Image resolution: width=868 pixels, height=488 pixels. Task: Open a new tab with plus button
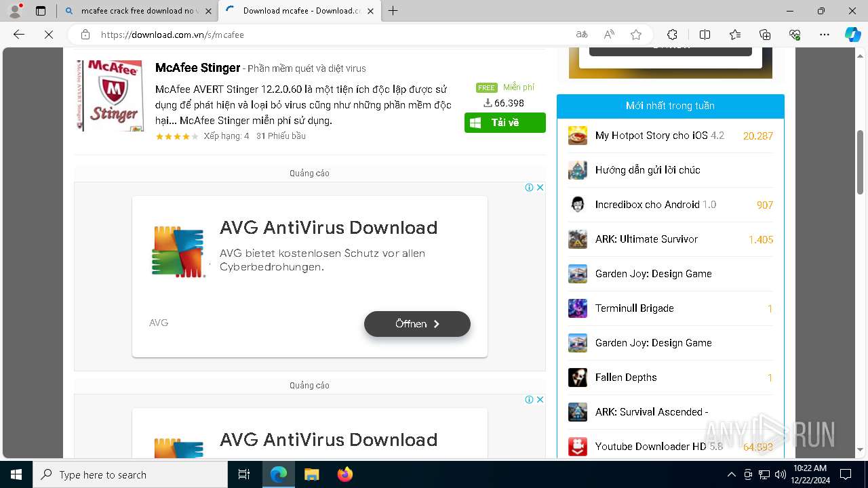tap(393, 11)
